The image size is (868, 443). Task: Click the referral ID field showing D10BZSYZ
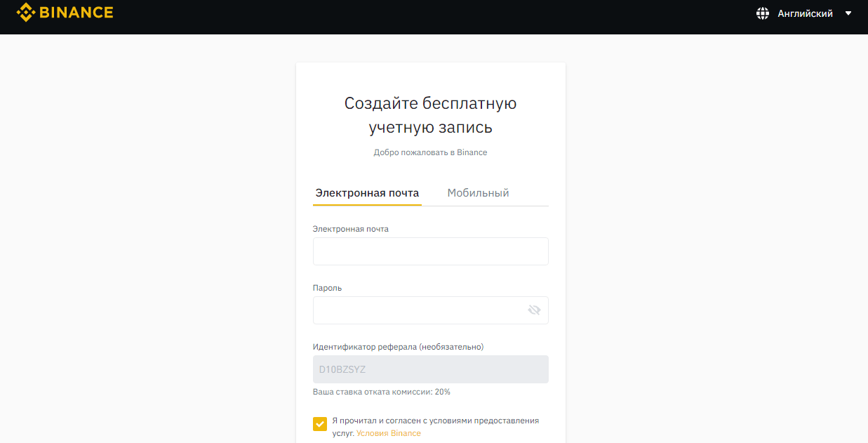point(430,369)
